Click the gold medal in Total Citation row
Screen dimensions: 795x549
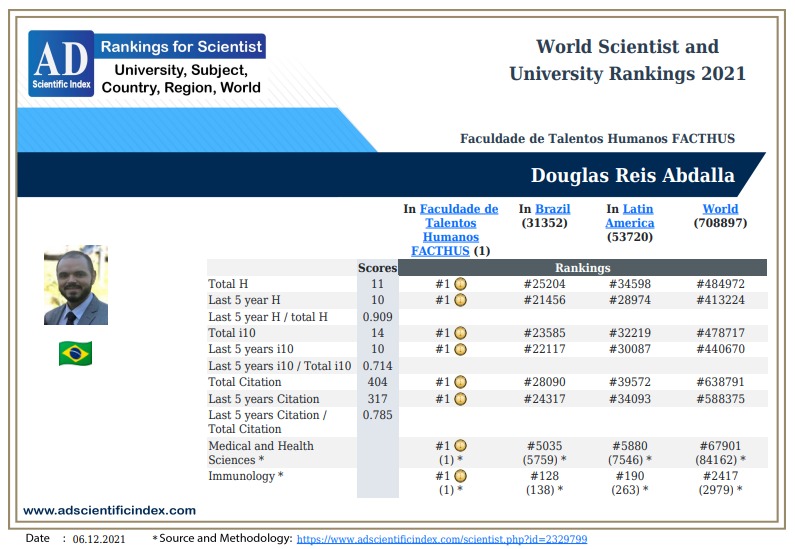tap(460, 382)
